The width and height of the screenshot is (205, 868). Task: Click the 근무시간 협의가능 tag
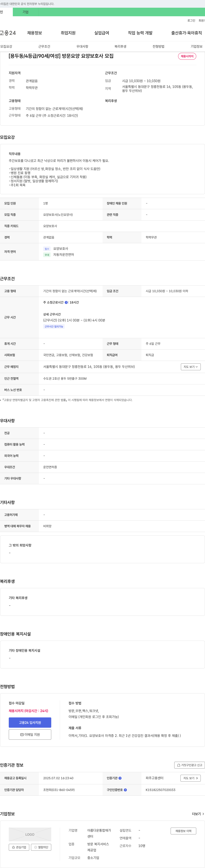[54, 326]
